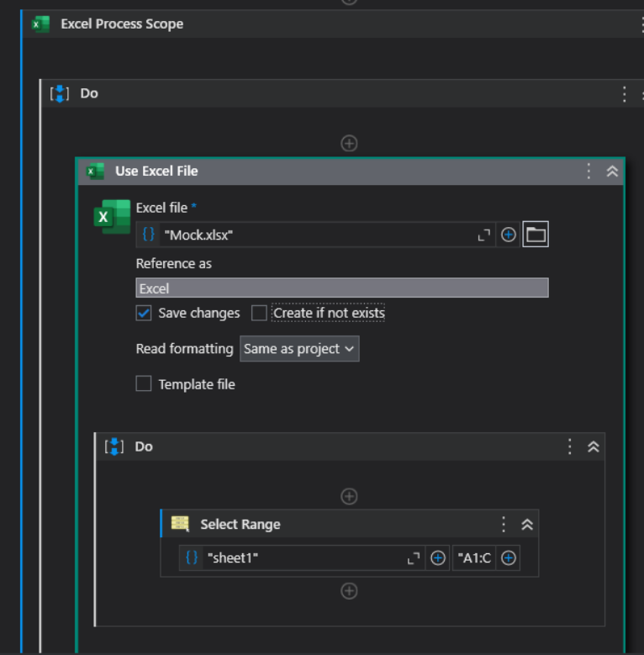Image resolution: width=644 pixels, height=655 pixels.
Task: Click the Template file label
Action: click(x=197, y=384)
